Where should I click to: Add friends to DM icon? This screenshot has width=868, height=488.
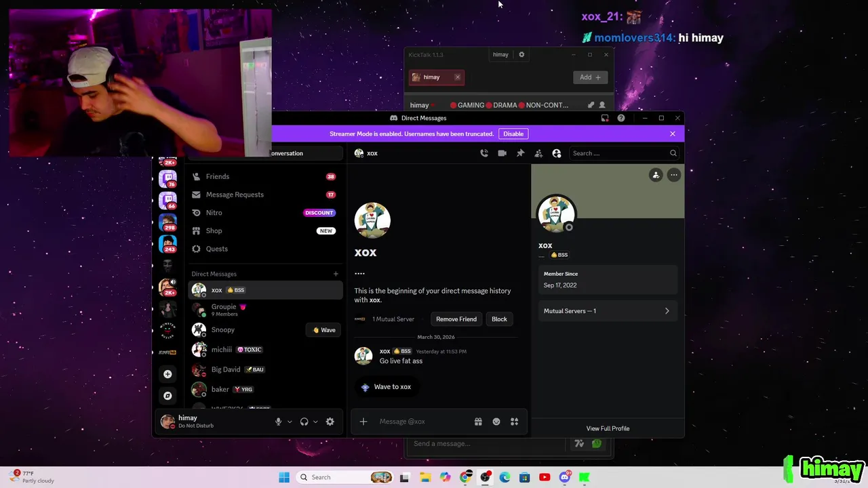point(538,153)
